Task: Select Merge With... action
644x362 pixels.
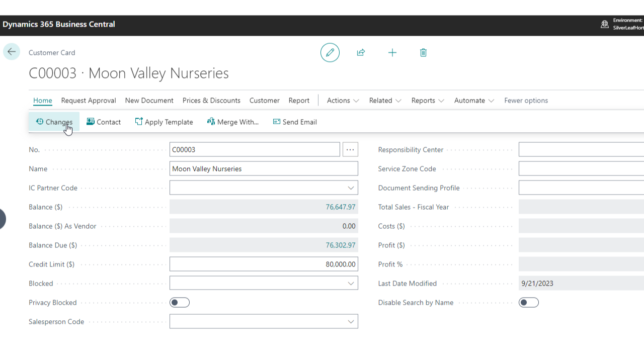Action: coord(233,122)
